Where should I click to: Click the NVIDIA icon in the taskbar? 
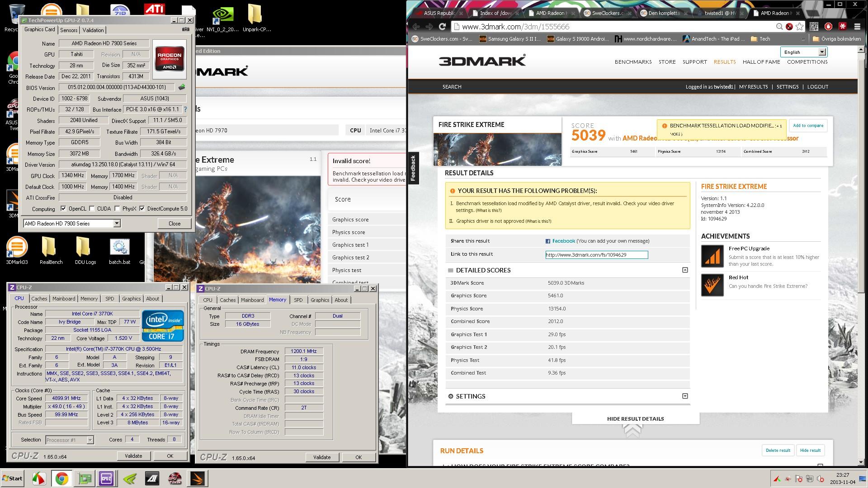coord(130,479)
